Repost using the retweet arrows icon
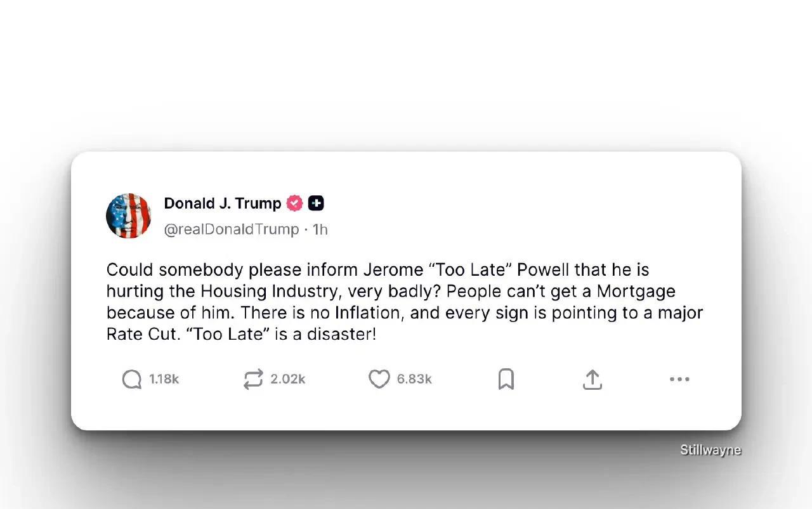 [x=253, y=379]
